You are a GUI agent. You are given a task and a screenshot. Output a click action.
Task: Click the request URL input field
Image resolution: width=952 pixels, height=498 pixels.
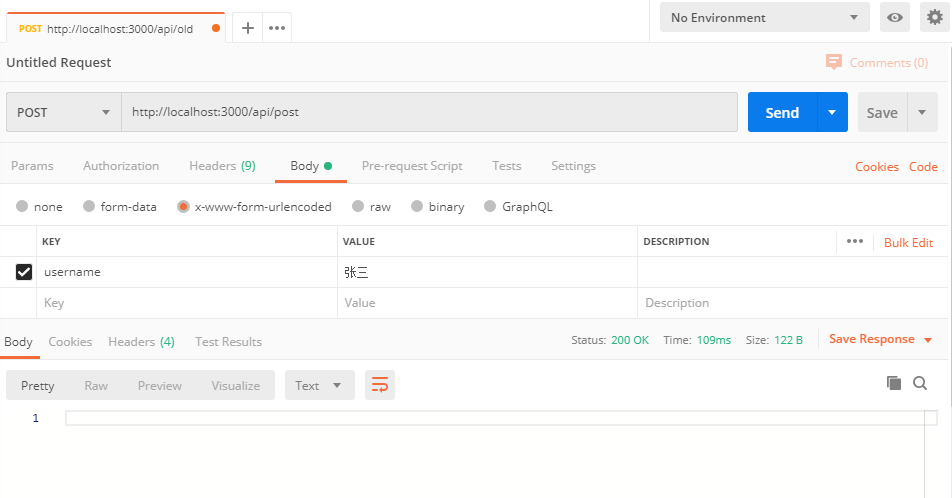[x=429, y=112]
